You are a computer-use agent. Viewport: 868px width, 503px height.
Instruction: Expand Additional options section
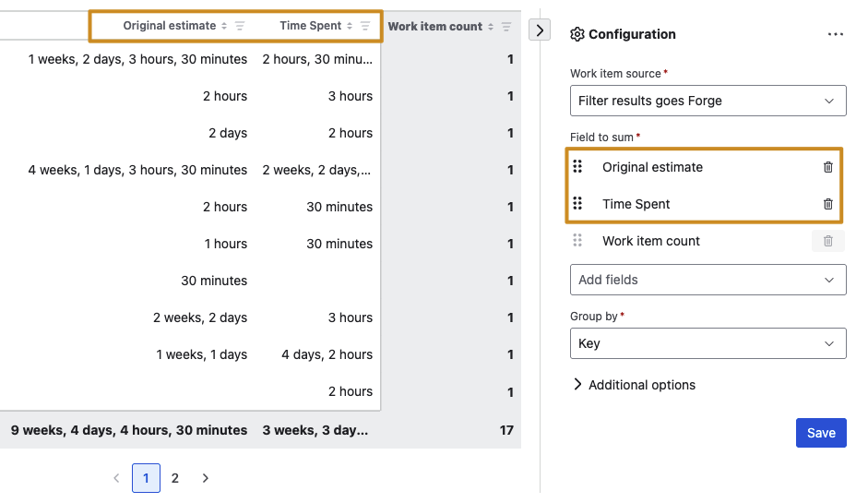634,385
